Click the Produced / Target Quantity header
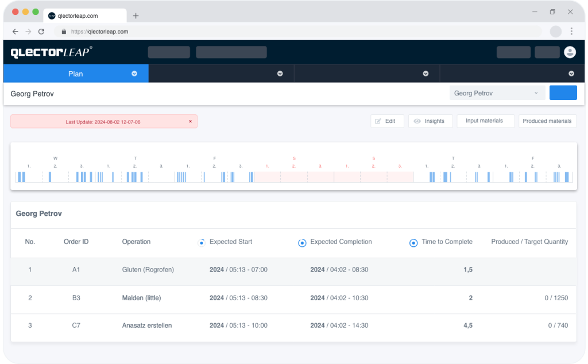The width and height of the screenshot is (588, 364). click(529, 242)
